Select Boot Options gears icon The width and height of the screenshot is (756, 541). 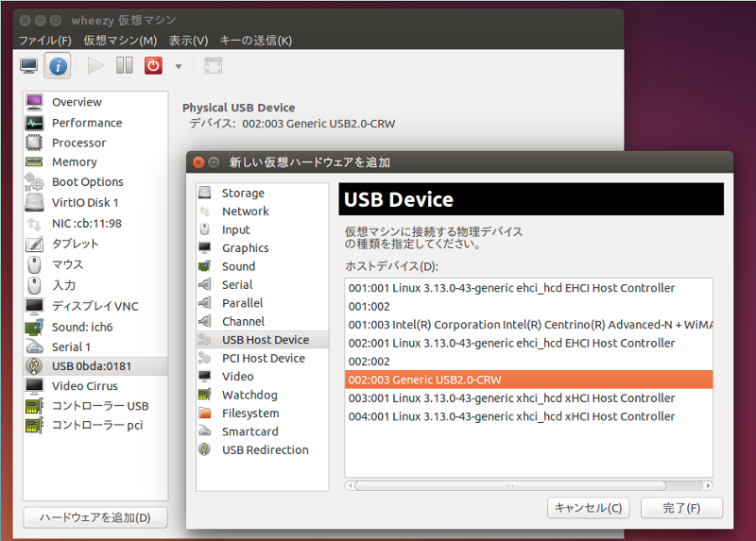(x=34, y=182)
